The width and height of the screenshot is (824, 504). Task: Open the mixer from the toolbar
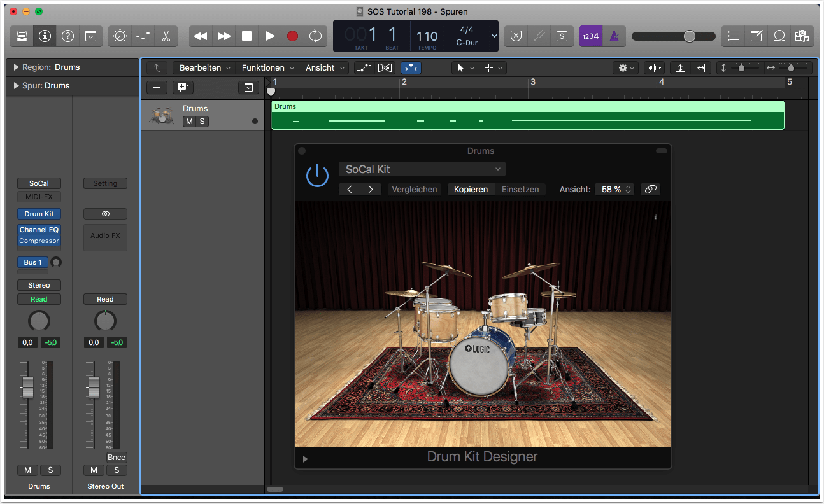(x=143, y=36)
